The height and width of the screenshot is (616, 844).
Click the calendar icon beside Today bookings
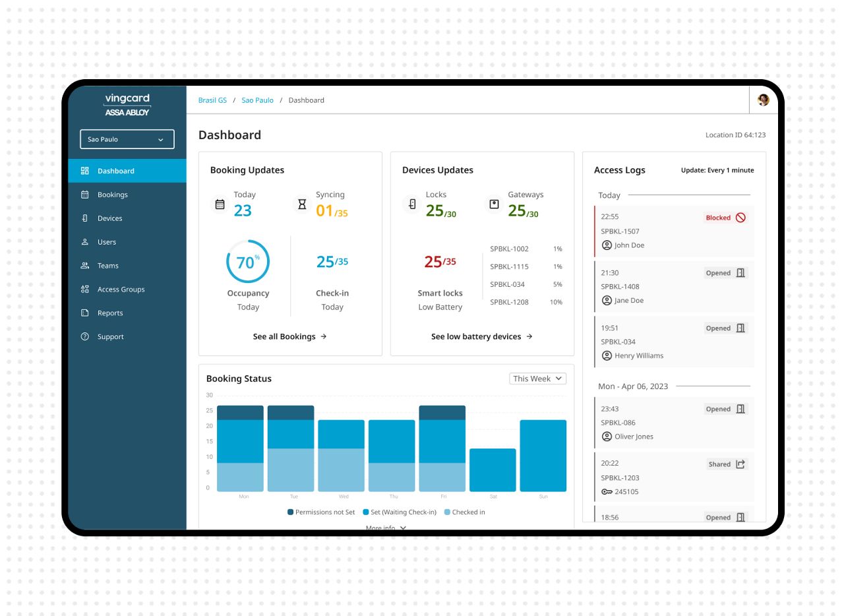pos(220,204)
